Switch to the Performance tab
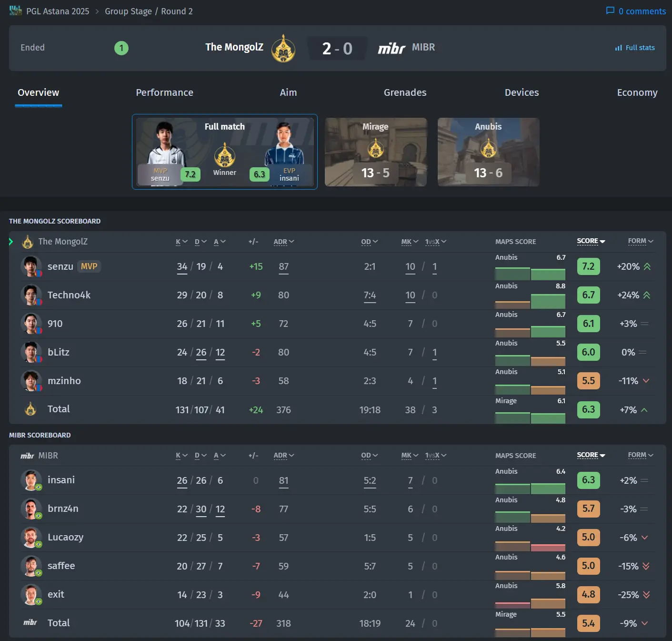Viewport: 672px width, 641px height. click(x=165, y=92)
